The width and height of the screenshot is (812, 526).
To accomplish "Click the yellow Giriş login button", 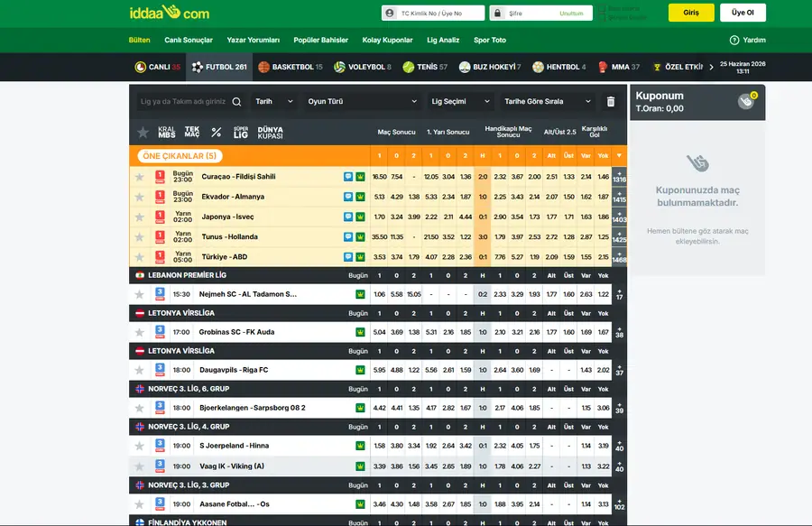I will click(x=691, y=13).
